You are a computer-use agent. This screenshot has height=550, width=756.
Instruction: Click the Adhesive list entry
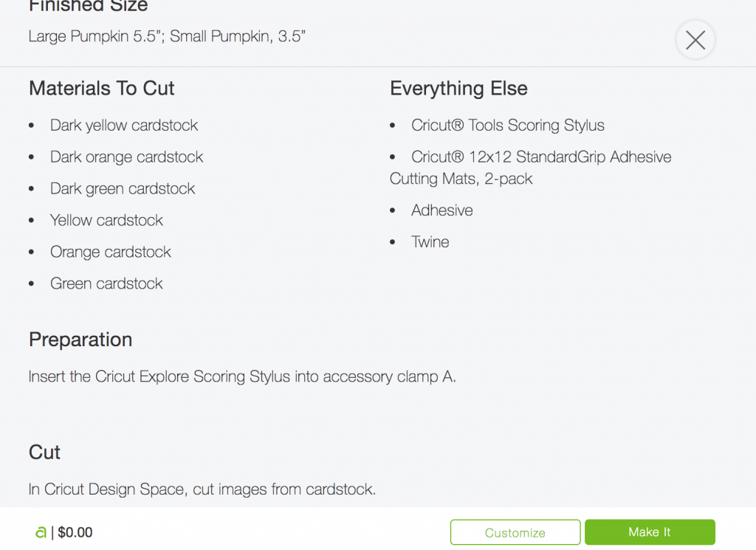coord(441,210)
